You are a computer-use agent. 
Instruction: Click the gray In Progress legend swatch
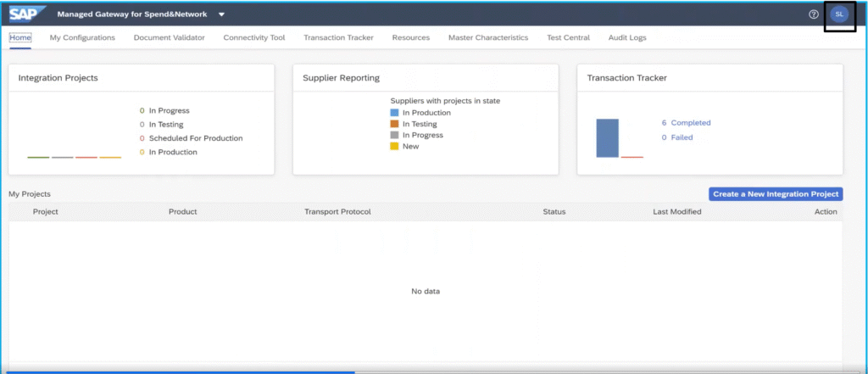point(395,135)
